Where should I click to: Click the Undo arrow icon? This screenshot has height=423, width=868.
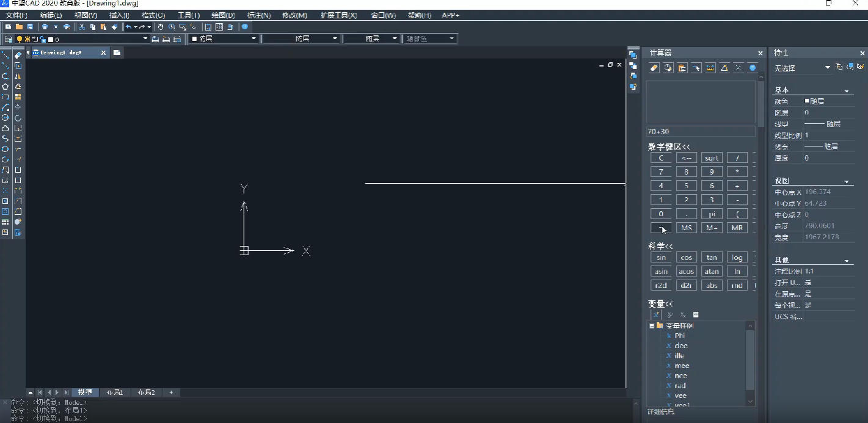128,27
